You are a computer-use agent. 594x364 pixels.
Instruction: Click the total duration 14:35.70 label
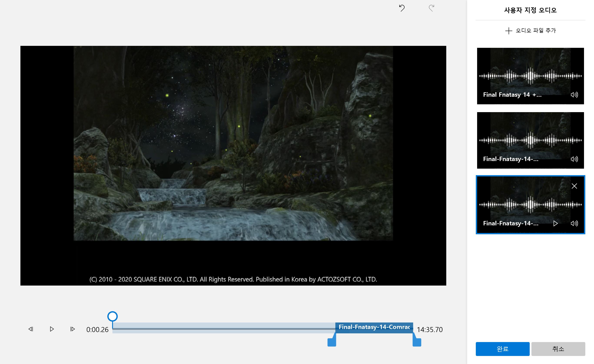click(430, 329)
